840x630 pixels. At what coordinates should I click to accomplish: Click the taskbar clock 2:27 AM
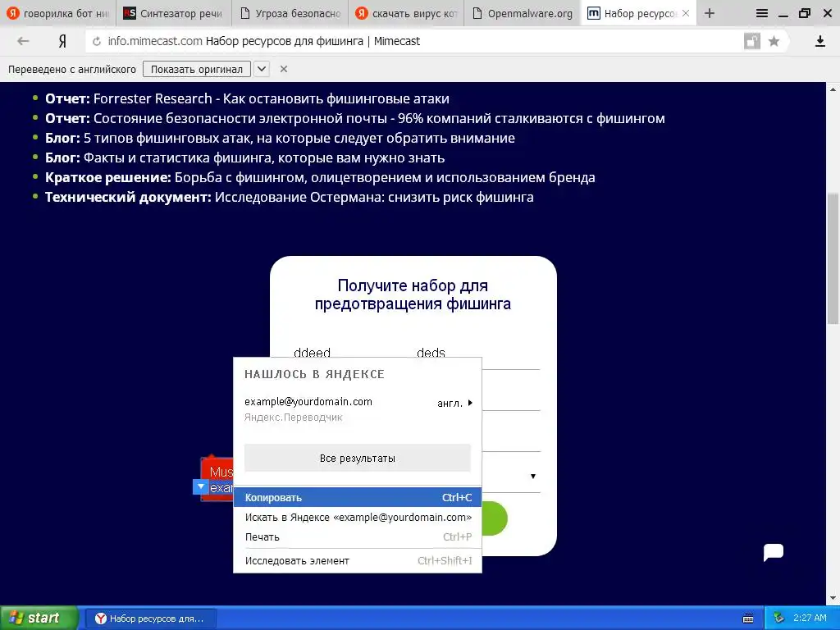coord(810,619)
